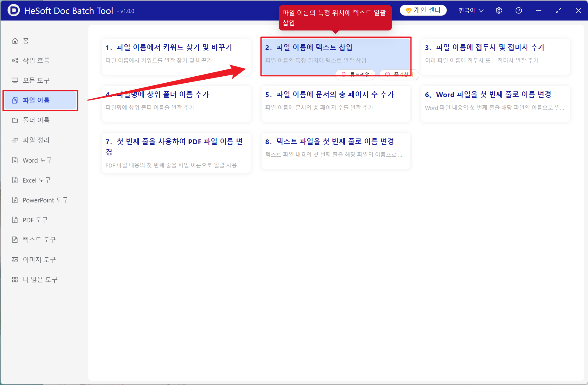Click the Excel 도구 spreadsheet icon

(x=15, y=180)
